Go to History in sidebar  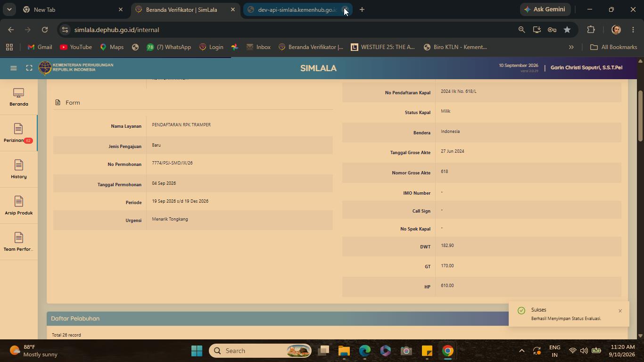pyautogui.click(x=18, y=170)
